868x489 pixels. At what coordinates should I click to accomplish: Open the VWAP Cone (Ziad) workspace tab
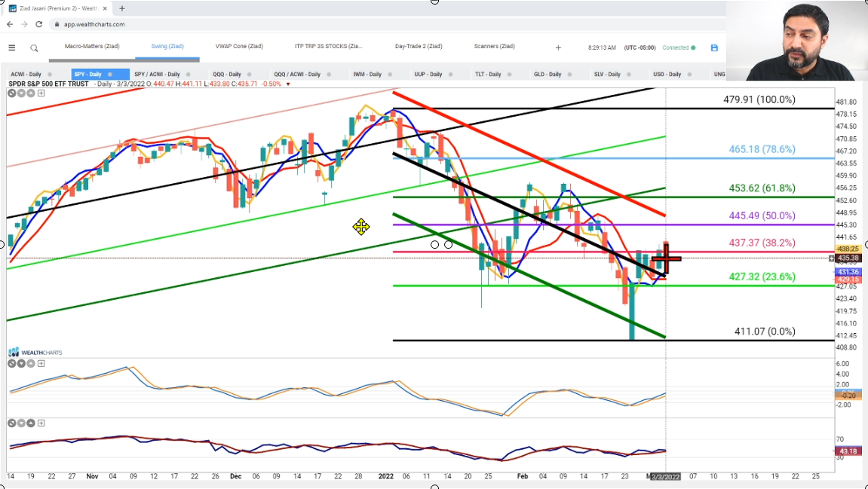point(239,47)
